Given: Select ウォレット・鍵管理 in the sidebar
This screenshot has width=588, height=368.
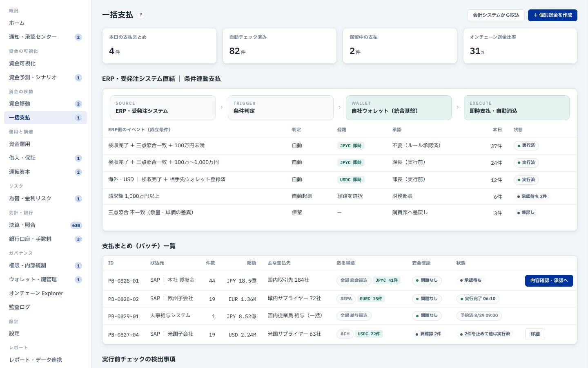Looking at the screenshot, I should pyautogui.click(x=45, y=279).
